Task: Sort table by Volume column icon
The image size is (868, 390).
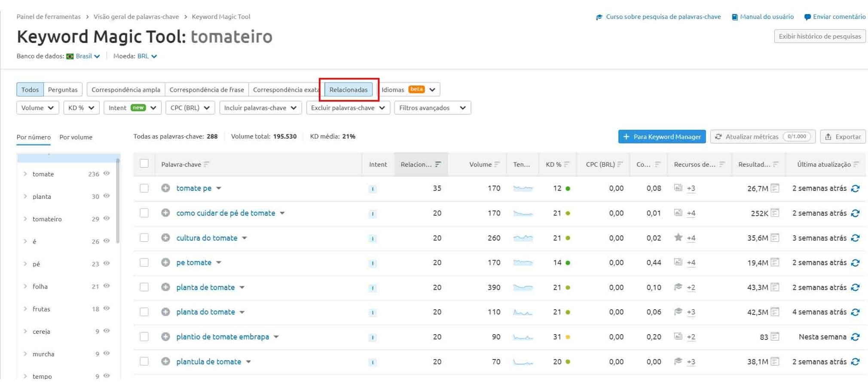Action: point(497,165)
